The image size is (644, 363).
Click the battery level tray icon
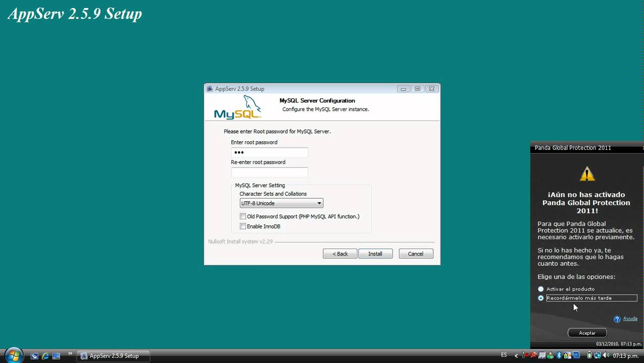point(589,355)
